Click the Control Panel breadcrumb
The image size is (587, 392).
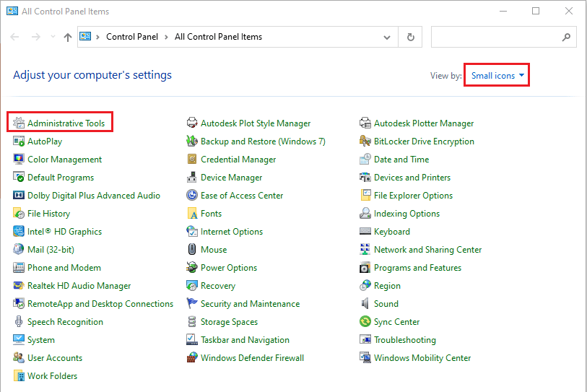click(x=132, y=37)
